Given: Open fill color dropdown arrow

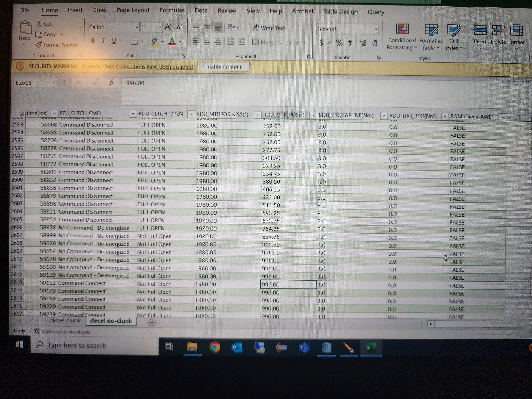Looking at the screenshot, I should tap(162, 41).
